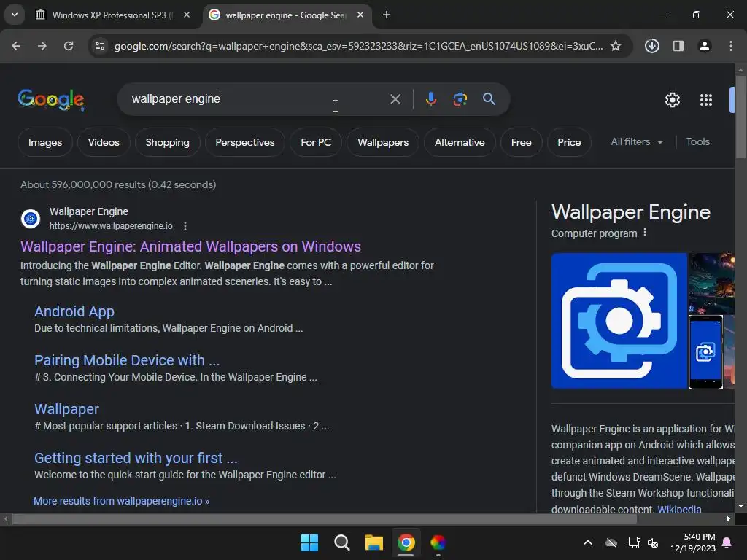Filter results by Perspectives
747x560 pixels.
[x=245, y=142]
